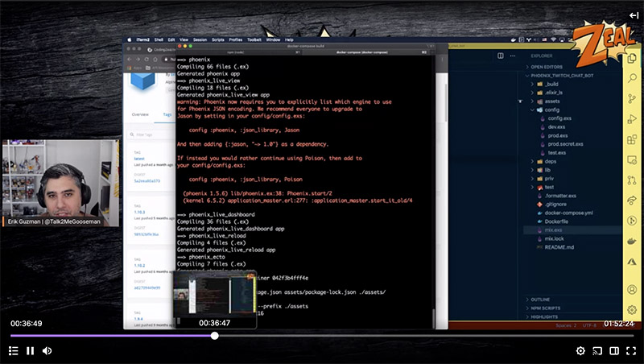
Task: Open the chapters list icon in player
Action: point(14,351)
